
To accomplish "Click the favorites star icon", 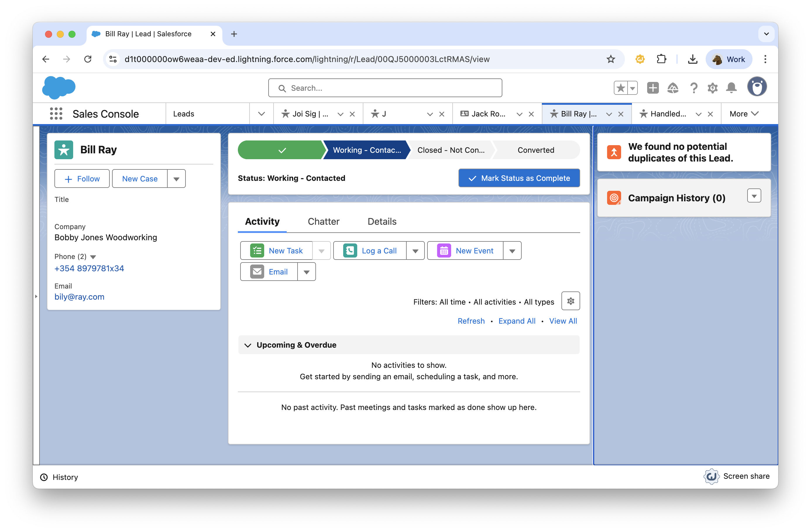I will tap(621, 88).
